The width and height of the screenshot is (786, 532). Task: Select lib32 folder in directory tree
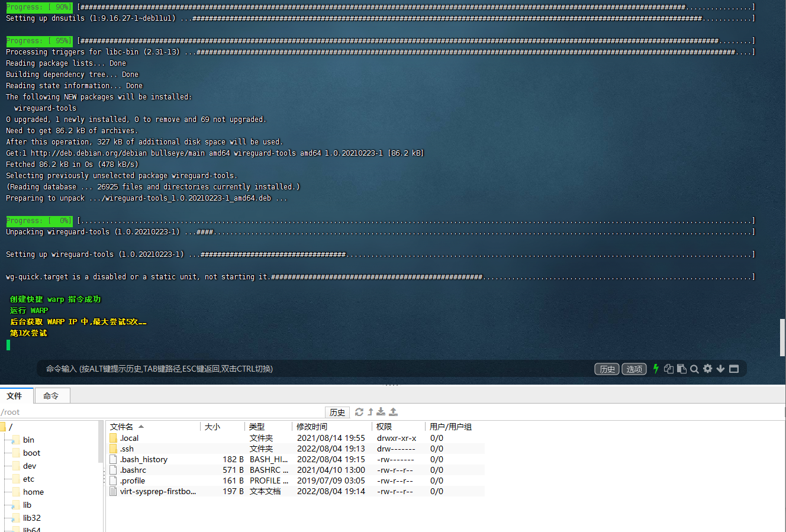pyautogui.click(x=32, y=518)
